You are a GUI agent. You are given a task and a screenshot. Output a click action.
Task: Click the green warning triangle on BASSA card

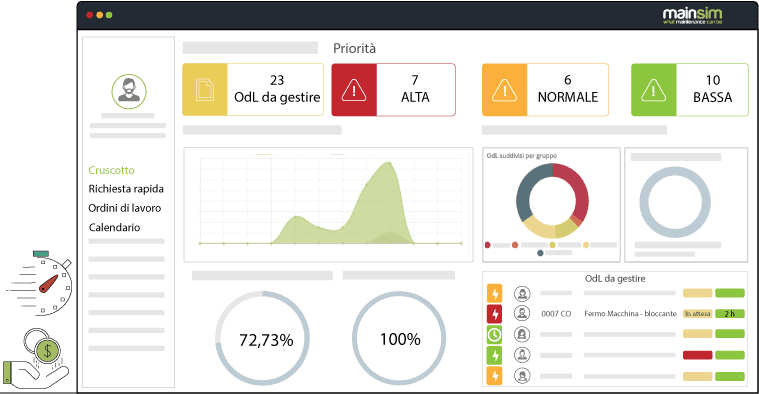653,90
